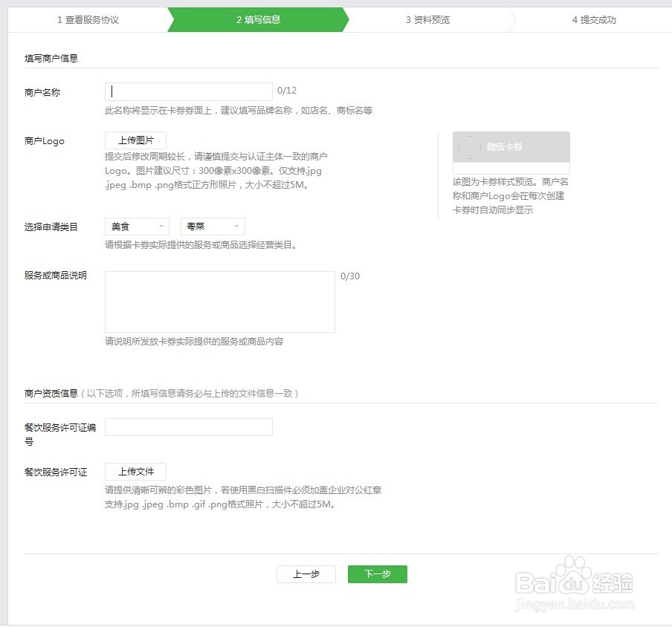Click the 餐饮服务许可证编号 input field

point(188,426)
